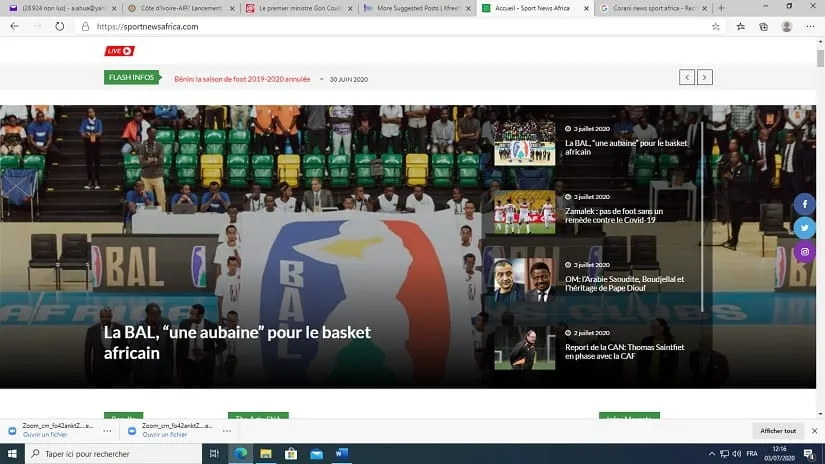825x464 pixels.
Task: Click Afficher tout downloads button
Action: tap(778, 431)
